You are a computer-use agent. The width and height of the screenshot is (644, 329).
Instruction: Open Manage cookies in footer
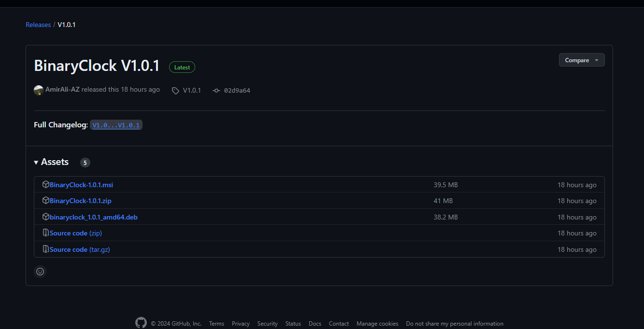click(377, 324)
